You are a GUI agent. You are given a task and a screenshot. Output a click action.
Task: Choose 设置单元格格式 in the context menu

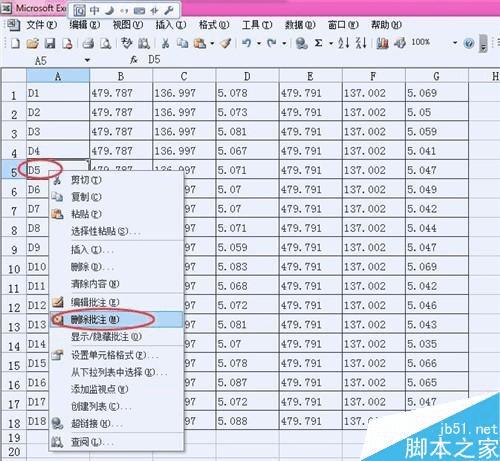click(117, 355)
